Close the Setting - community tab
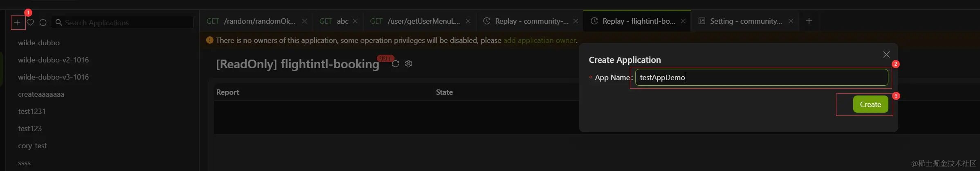 (x=791, y=21)
